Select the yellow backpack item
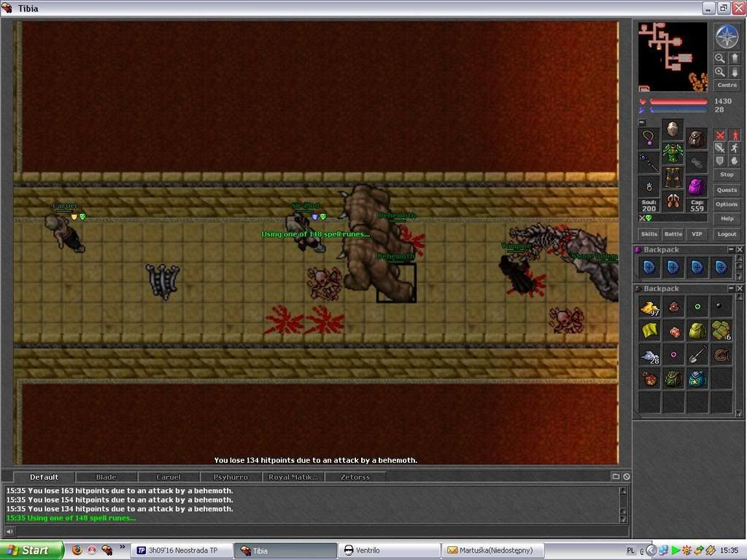This screenshot has height=560, width=747. point(697,331)
